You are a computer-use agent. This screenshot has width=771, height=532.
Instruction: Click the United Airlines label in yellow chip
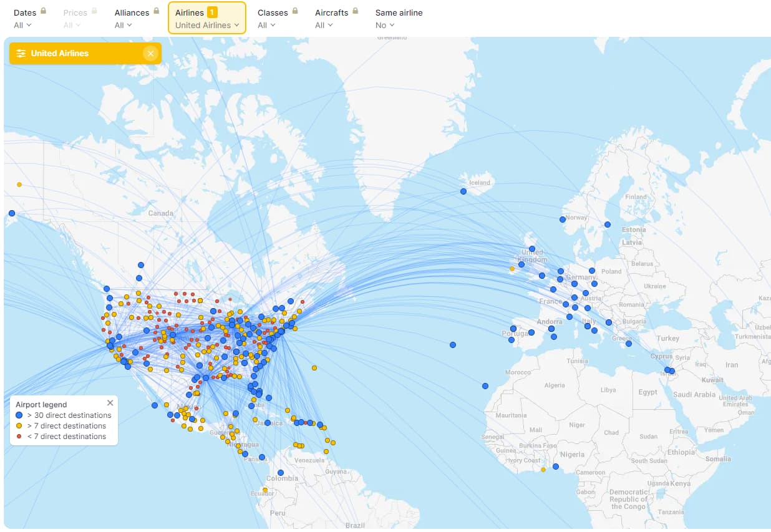(60, 54)
